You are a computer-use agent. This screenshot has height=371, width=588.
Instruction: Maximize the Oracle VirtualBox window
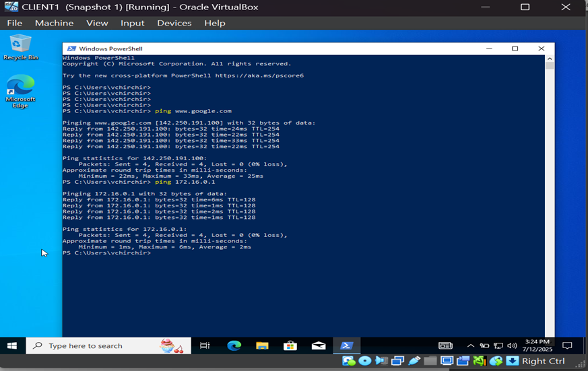point(525,7)
